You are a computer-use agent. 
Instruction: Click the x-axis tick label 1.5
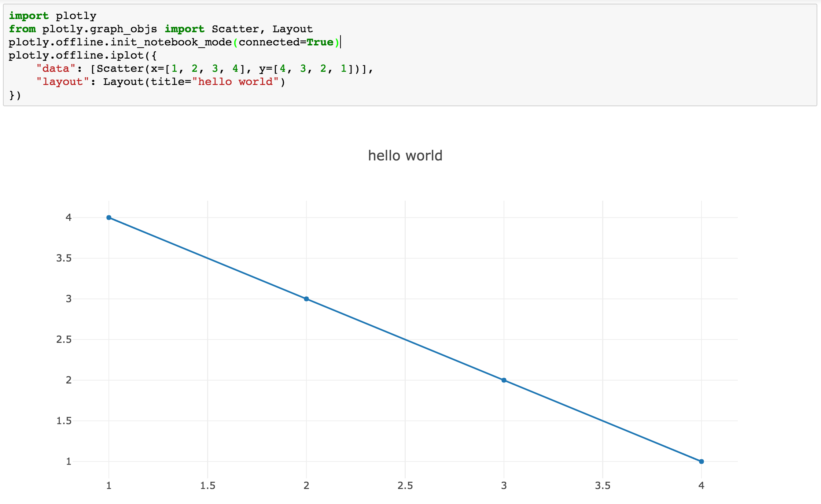click(207, 486)
